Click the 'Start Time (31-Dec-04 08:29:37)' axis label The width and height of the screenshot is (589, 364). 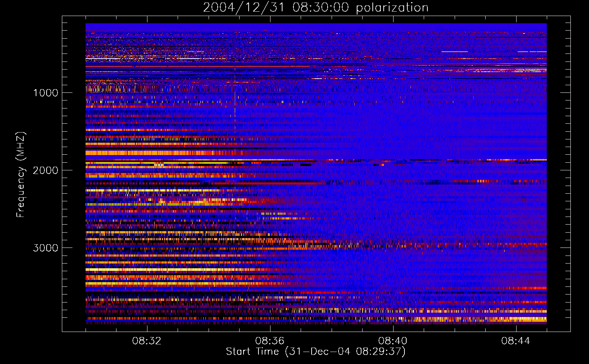pos(316,352)
